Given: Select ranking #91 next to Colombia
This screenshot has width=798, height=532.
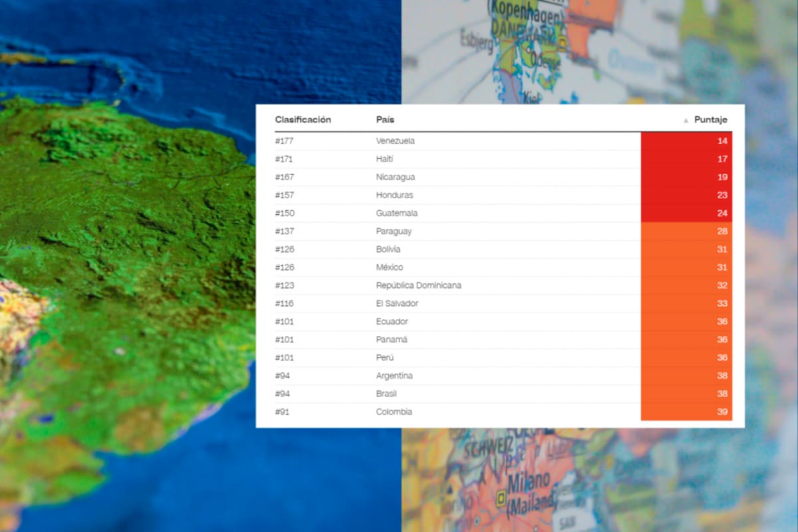Looking at the screenshot, I should [x=283, y=412].
